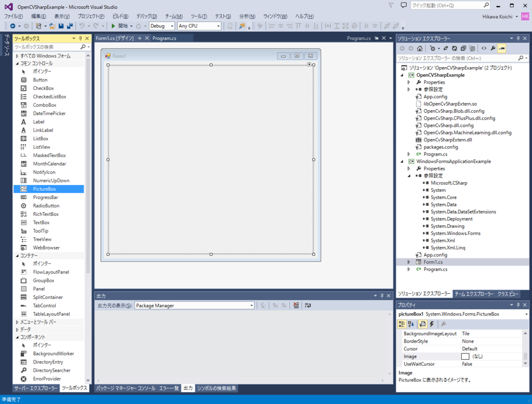Click the Save All toolbar icon

tap(70, 26)
